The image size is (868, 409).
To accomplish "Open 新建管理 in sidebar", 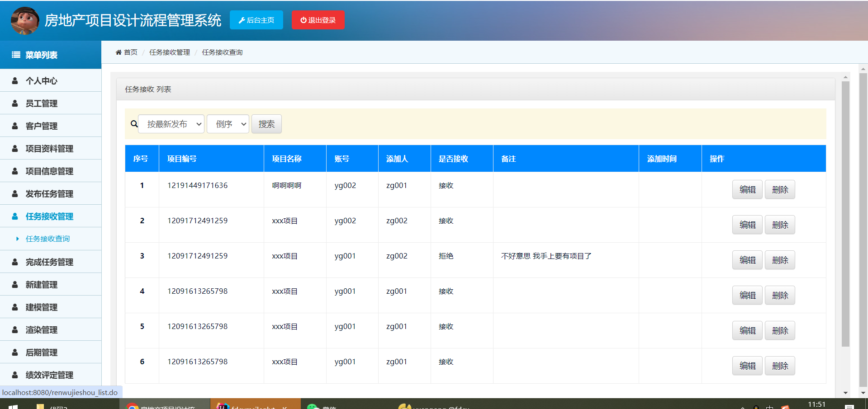I will click(x=51, y=284).
